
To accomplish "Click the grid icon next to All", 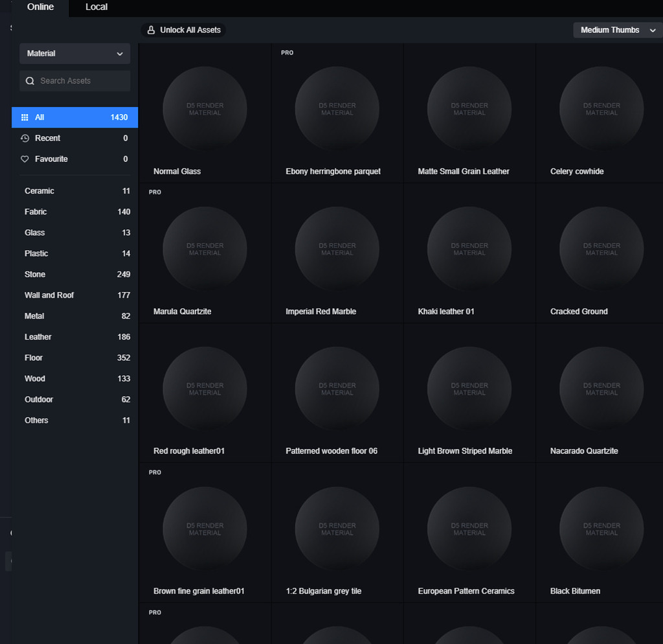I will tap(25, 117).
